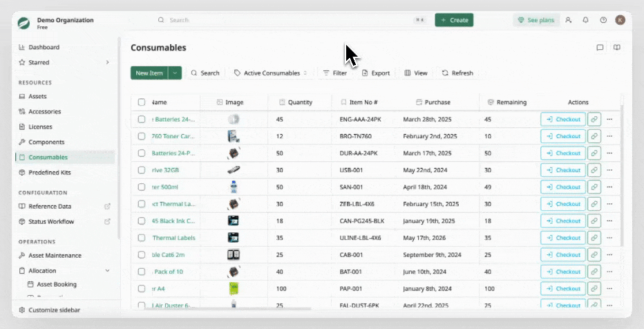Open more actions for ZEB-LBL-4X6 row
644x329 pixels.
point(609,204)
